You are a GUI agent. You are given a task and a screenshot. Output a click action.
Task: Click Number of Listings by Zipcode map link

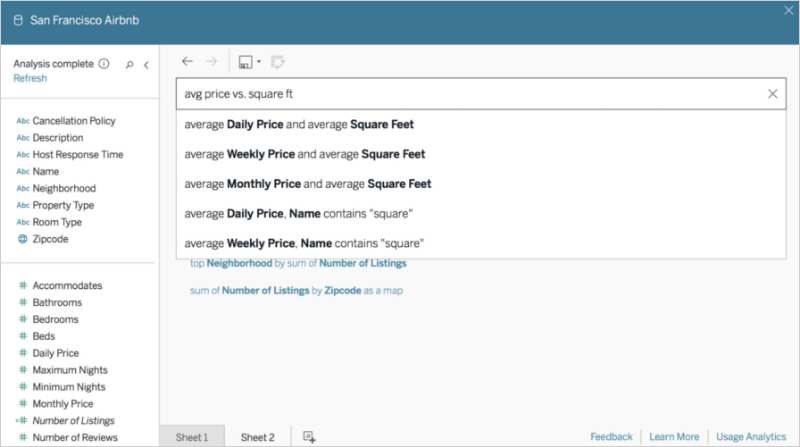point(296,290)
